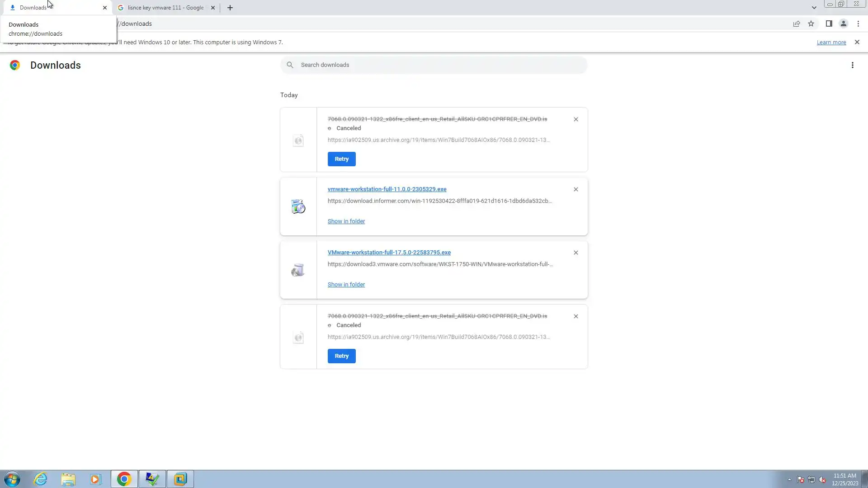Open the Chrome side panel icon
This screenshot has width=868, height=488.
829,24
